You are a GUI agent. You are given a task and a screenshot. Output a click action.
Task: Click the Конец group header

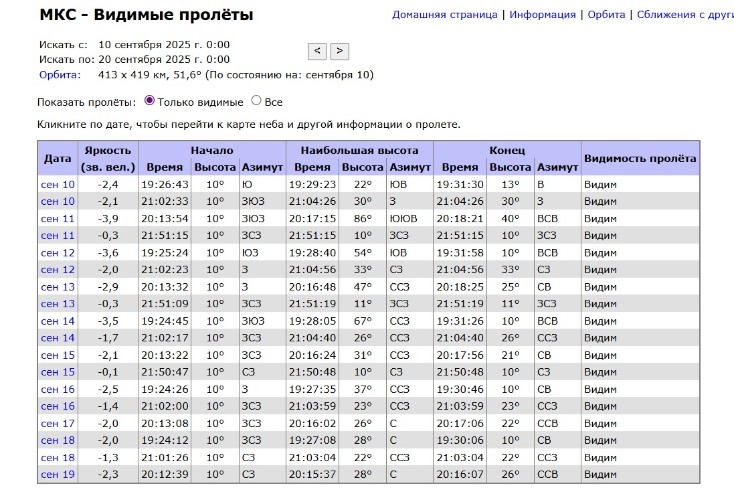[x=507, y=150]
